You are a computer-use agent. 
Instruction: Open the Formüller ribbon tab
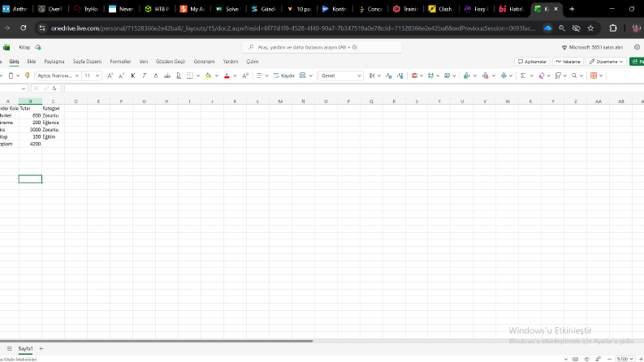(120, 61)
